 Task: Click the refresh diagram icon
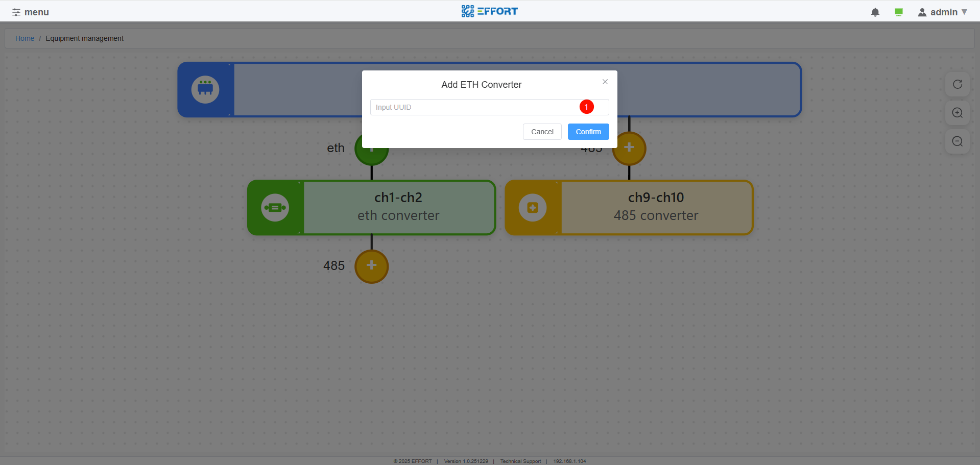(958, 84)
